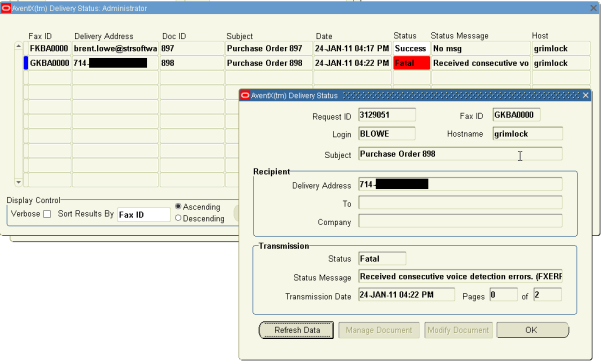Click the empty Company field
This screenshot has width=601, height=364.
point(460,221)
